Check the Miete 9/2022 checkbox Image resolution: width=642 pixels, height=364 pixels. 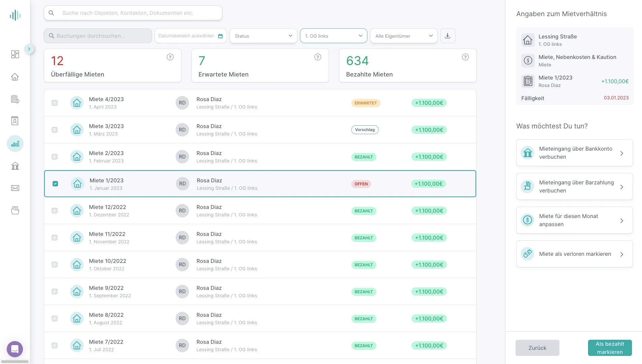pyautogui.click(x=55, y=292)
